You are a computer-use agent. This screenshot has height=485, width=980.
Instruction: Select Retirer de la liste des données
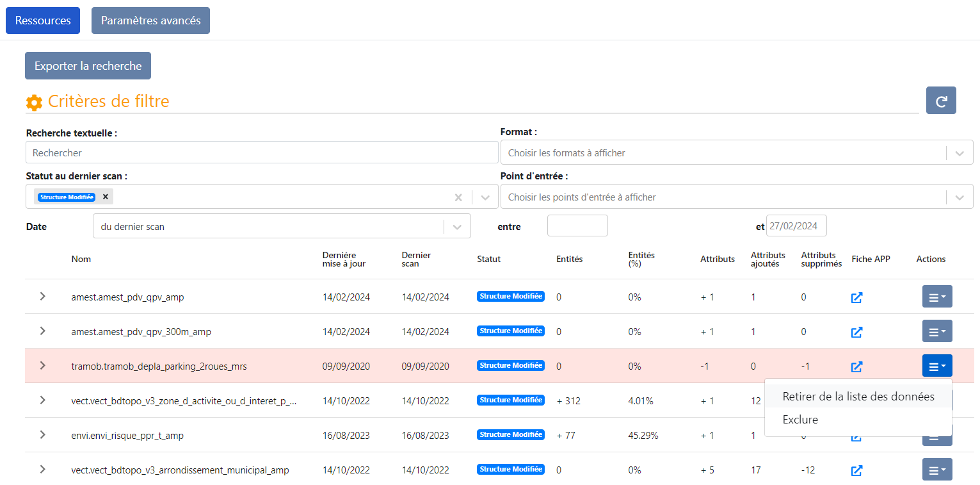(x=858, y=397)
